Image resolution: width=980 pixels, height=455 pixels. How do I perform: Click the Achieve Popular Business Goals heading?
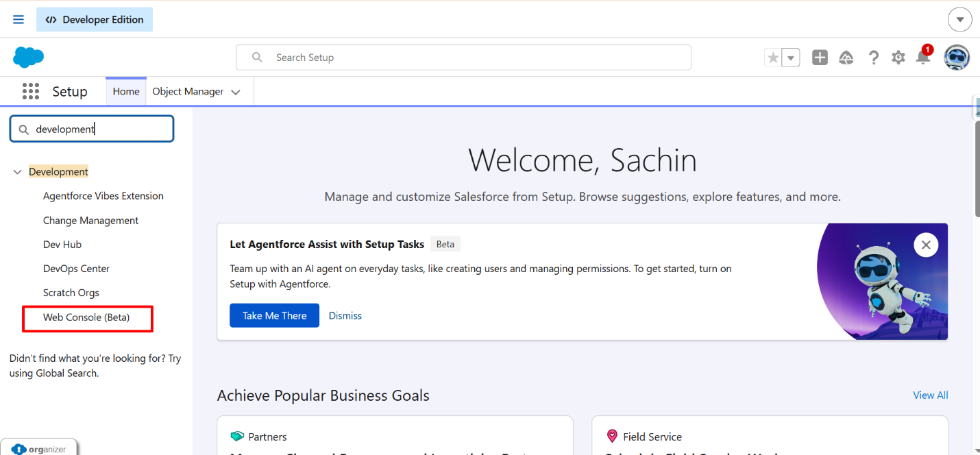coord(323,395)
